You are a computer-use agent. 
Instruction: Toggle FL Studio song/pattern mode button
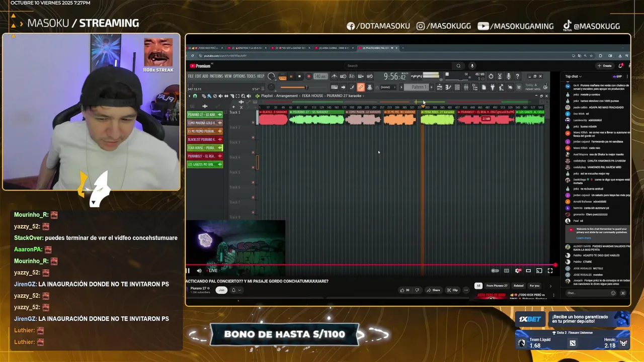pos(283,77)
